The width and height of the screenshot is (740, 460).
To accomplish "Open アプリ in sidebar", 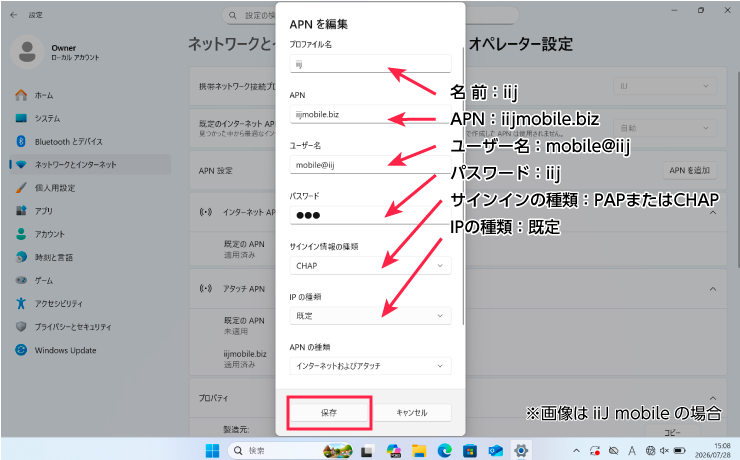I will 90,211.
